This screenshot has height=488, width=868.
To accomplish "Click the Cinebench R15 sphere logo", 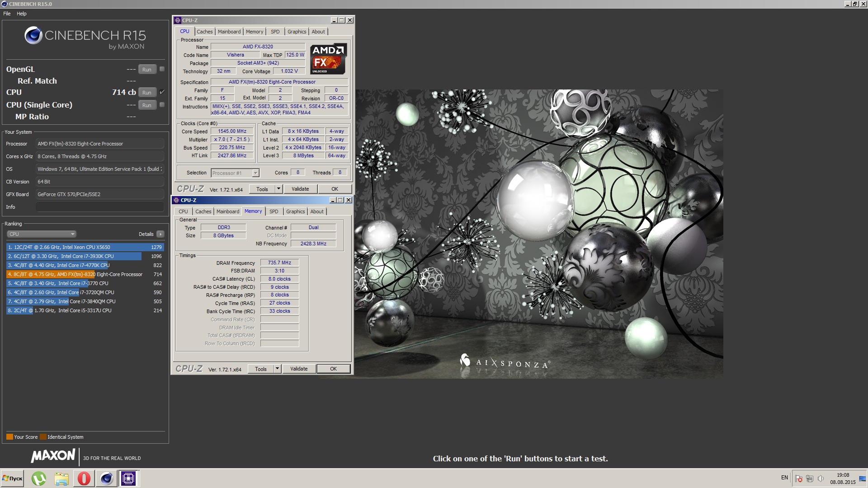I will click(33, 35).
